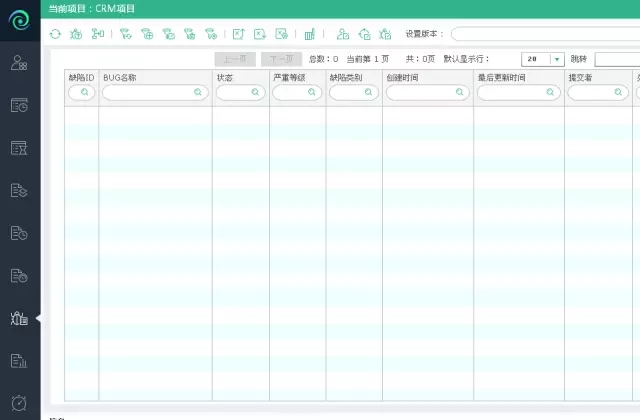Click the magnifier icon under BUG名称
This screenshot has width=640, height=420.
(198, 92)
